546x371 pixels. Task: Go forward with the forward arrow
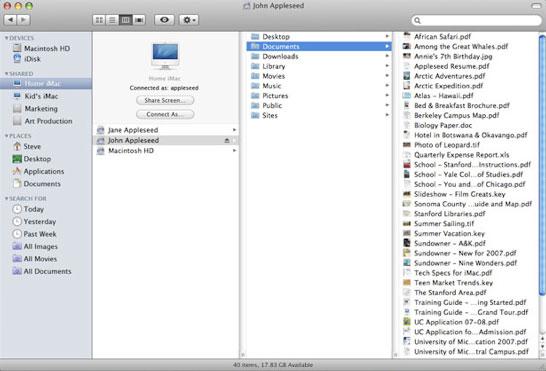tap(23, 20)
